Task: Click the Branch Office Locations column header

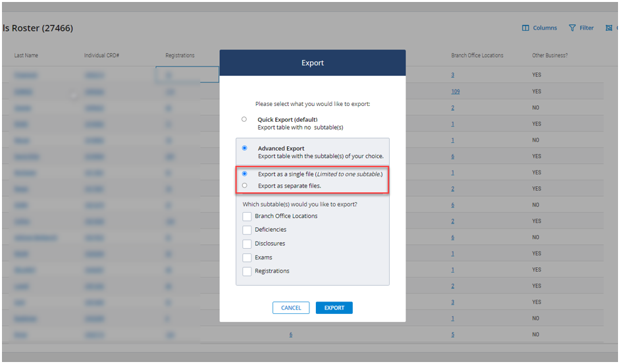Action: point(477,55)
